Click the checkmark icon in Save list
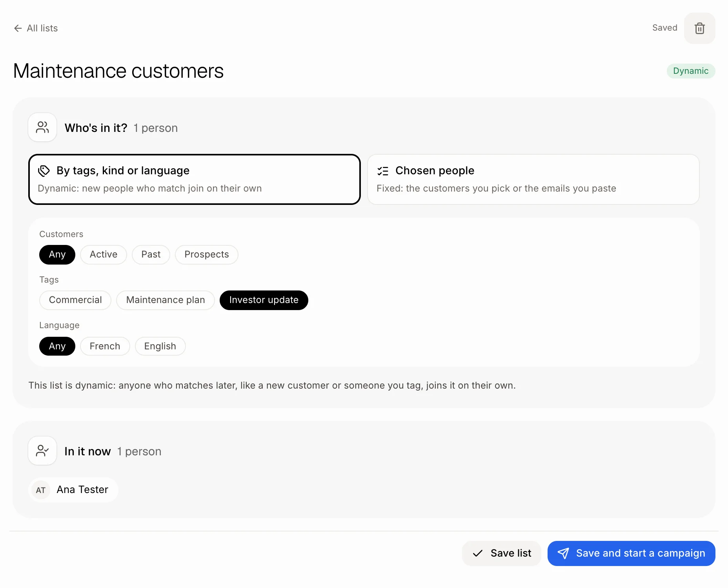This screenshot has width=728, height=588. click(x=478, y=553)
